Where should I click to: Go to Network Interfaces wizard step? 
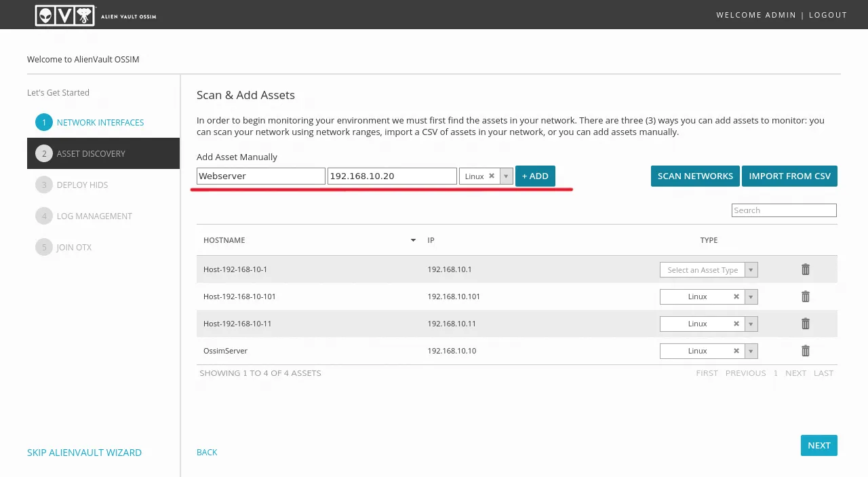pos(100,123)
